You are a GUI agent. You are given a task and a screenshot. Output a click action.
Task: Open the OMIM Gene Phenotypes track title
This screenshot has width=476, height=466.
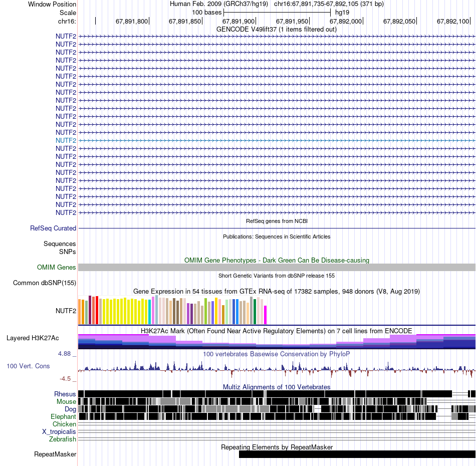277,260
